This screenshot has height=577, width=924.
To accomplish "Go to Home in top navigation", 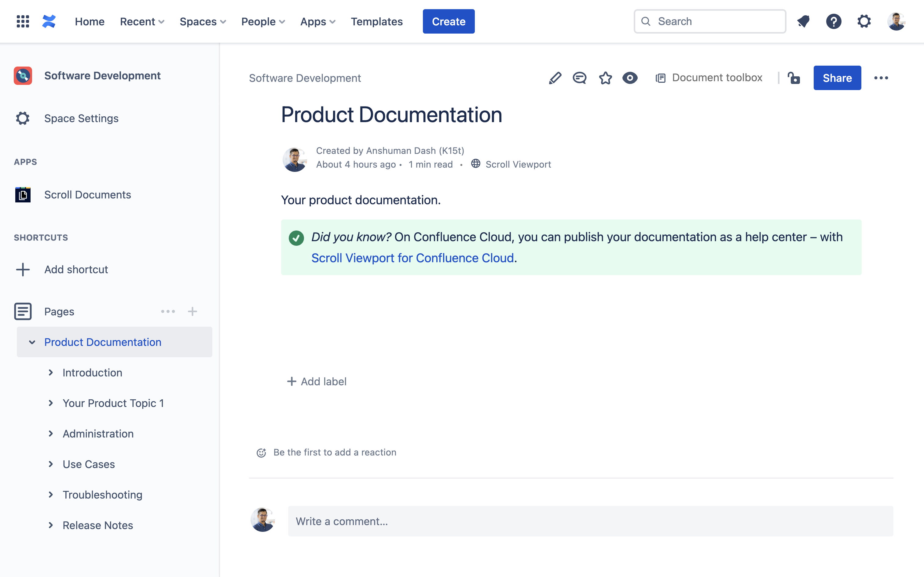I will tap(89, 21).
